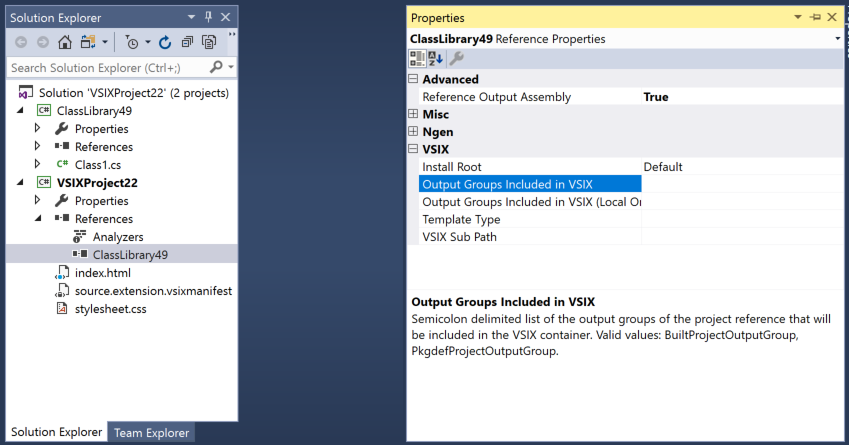Image resolution: width=849 pixels, height=445 pixels.
Task: Toggle the Auto Hide pin on Solution Explorer
Action: pos(208,17)
